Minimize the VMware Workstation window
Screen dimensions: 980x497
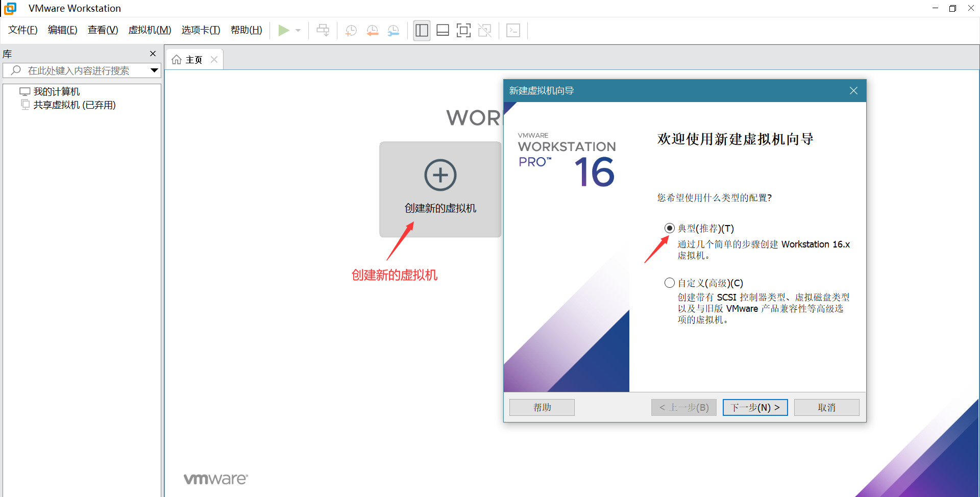tap(935, 8)
